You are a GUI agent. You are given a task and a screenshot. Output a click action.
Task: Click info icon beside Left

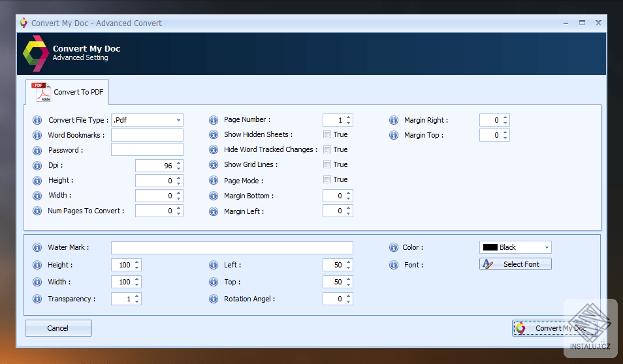pos(214,265)
